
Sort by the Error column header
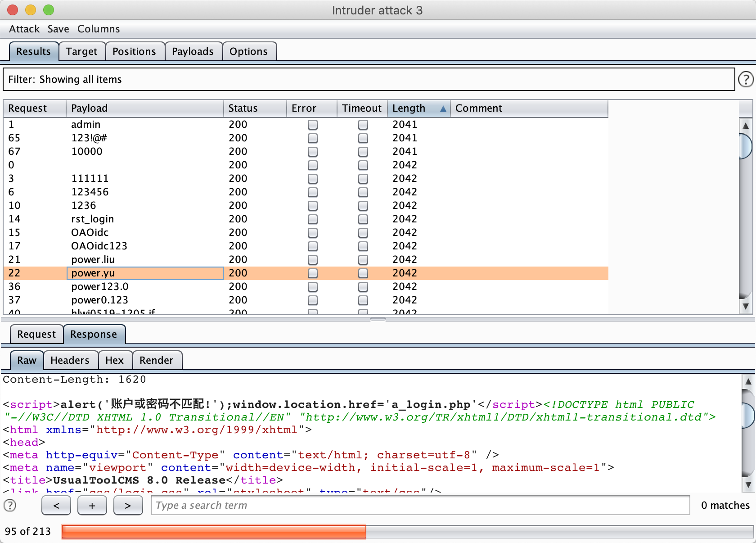pyautogui.click(x=312, y=109)
